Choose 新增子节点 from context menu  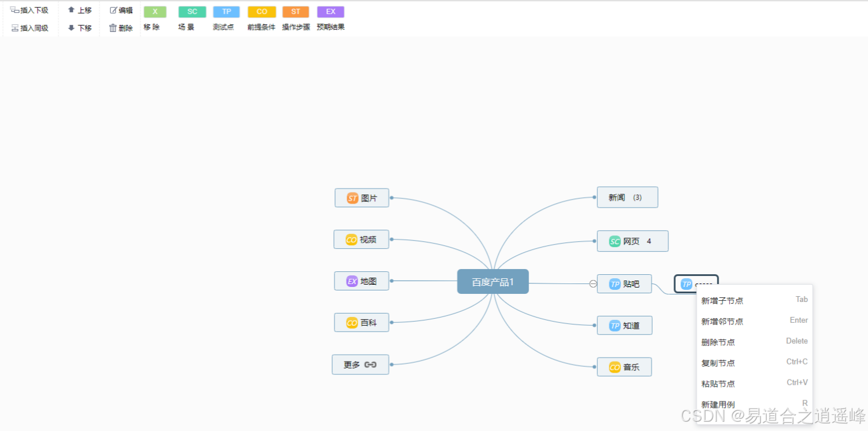click(755, 300)
